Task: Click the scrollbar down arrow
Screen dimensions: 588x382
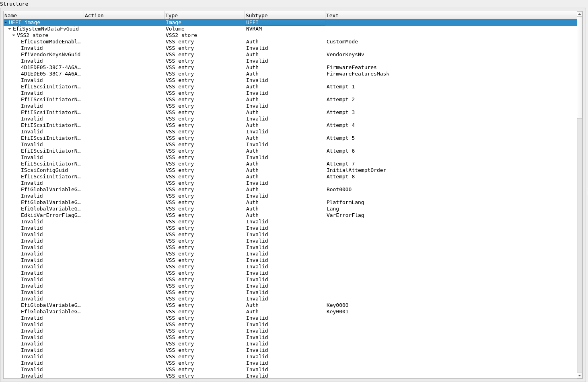Action: coord(580,376)
